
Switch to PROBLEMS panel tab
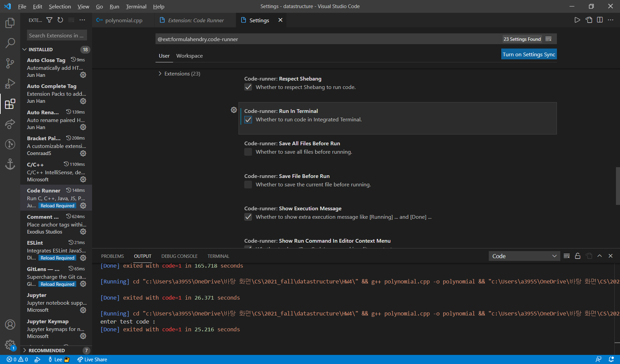click(112, 256)
